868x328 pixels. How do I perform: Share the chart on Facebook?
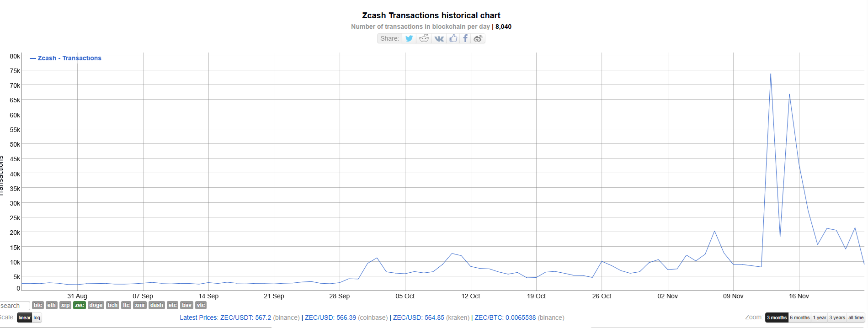tap(465, 38)
